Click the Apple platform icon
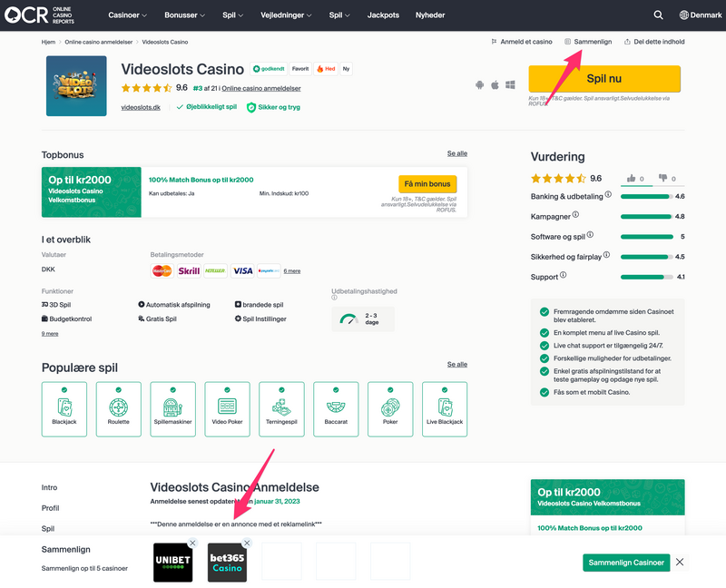 pos(495,83)
